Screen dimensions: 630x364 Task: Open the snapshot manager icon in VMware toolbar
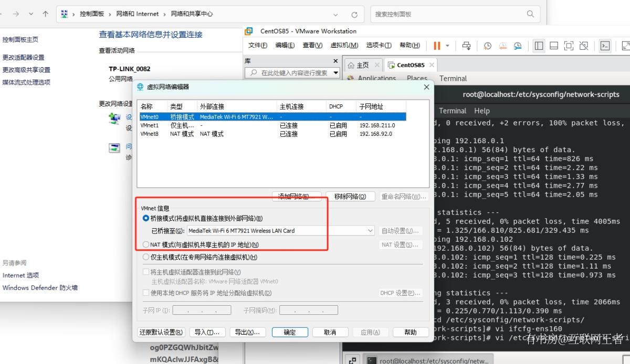point(518,46)
